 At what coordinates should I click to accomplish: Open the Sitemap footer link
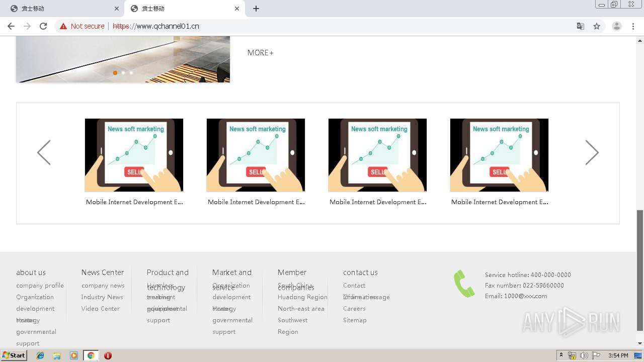(355, 320)
